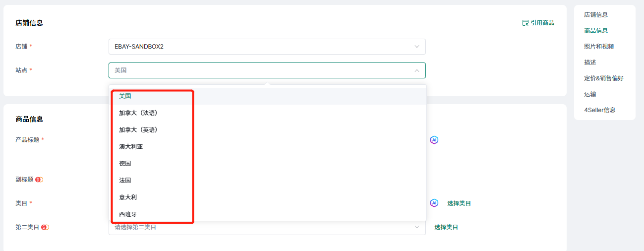Screen dimensions: 644x251
Task: Select 澳大利亚 as the site
Action: (x=131, y=147)
